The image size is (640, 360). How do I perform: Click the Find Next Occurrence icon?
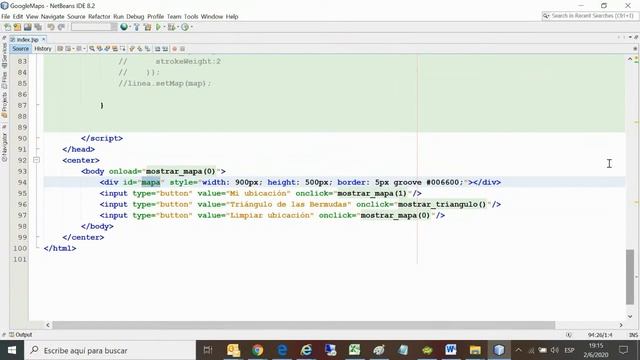107,49
